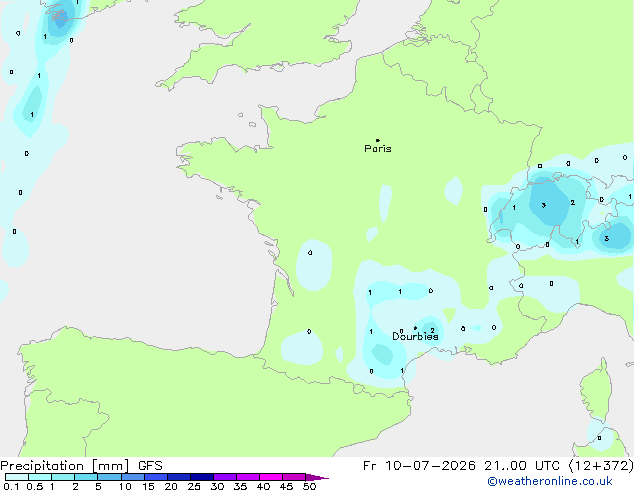Click the (12+372) forecast run text

click(601, 466)
